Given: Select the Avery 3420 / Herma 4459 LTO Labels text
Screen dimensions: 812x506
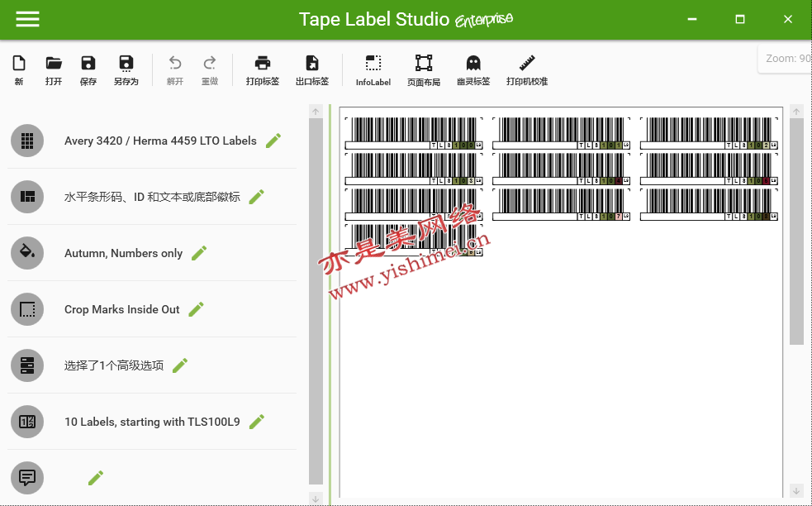Looking at the screenshot, I should 160,141.
